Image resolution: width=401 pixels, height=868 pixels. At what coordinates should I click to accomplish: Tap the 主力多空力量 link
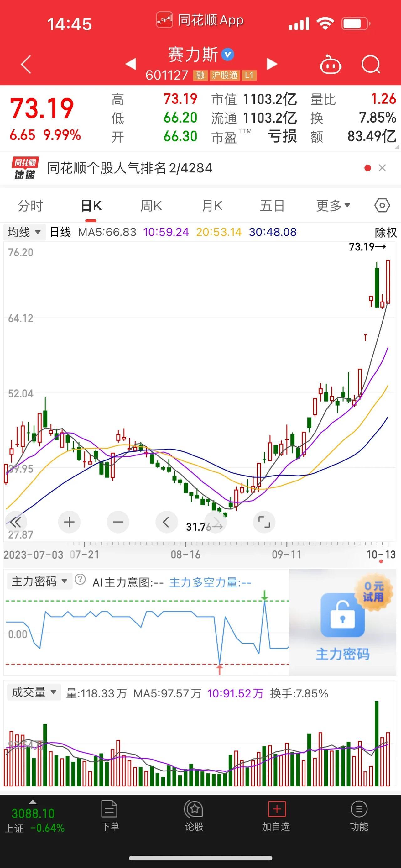pos(210,582)
